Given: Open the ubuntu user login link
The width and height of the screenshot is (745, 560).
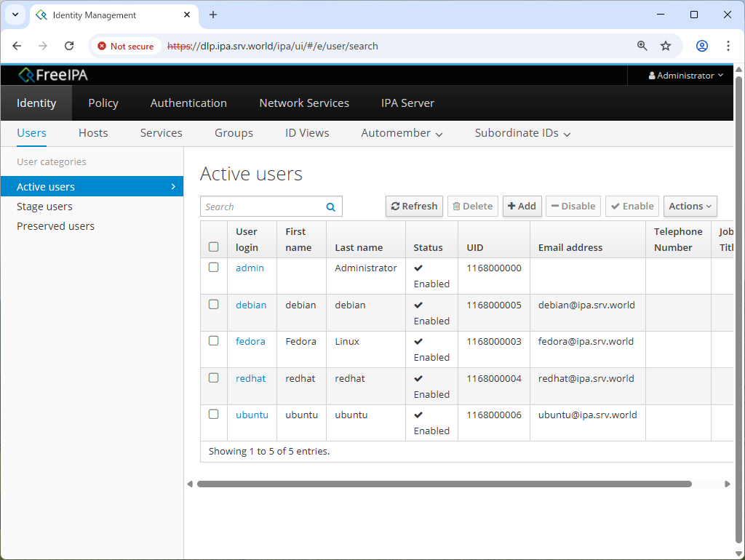Looking at the screenshot, I should click(x=252, y=415).
